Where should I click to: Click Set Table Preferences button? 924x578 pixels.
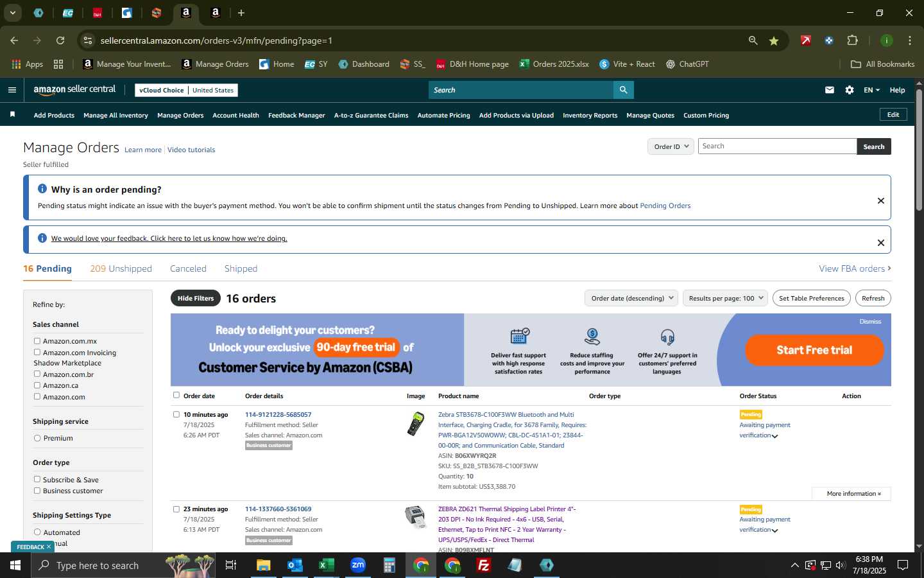click(812, 298)
